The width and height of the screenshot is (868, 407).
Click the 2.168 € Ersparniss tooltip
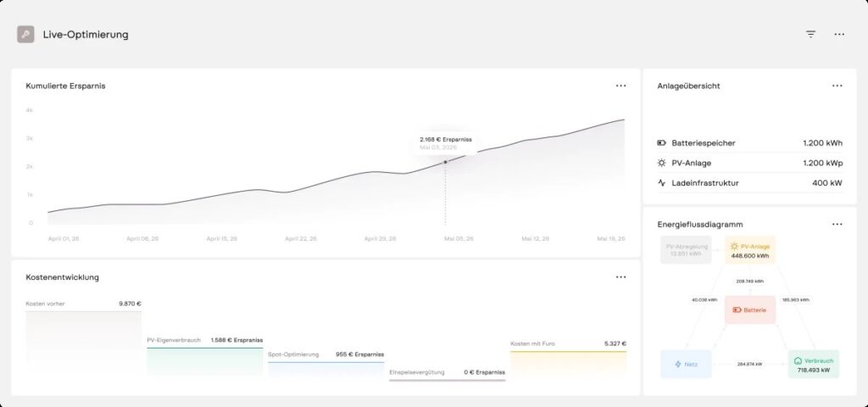446,142
